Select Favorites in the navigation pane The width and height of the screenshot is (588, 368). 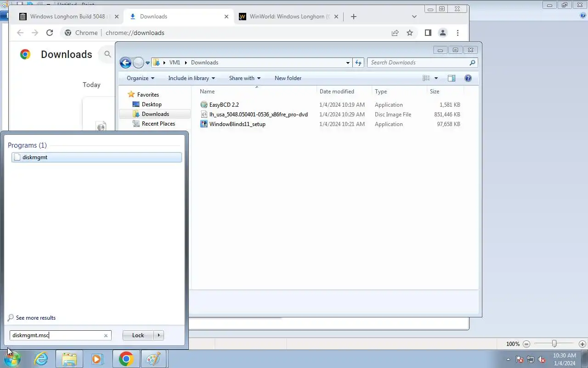pyautogui.click(x=148, y=95)
